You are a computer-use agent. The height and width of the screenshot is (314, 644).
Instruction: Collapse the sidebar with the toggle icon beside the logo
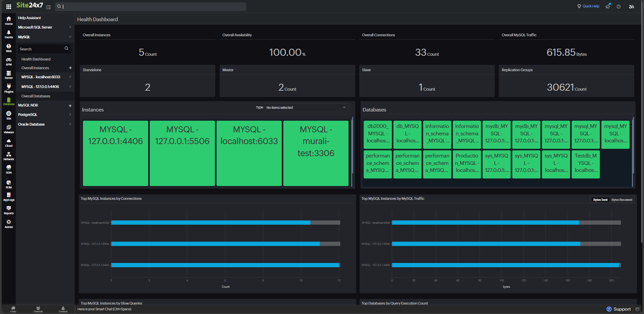click(48, 7)
